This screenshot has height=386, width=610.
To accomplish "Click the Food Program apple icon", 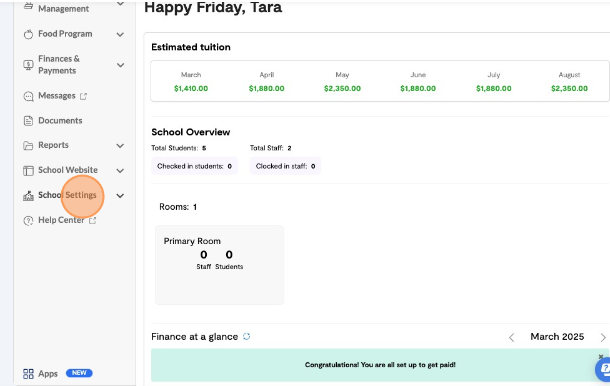I will [28, 34].
